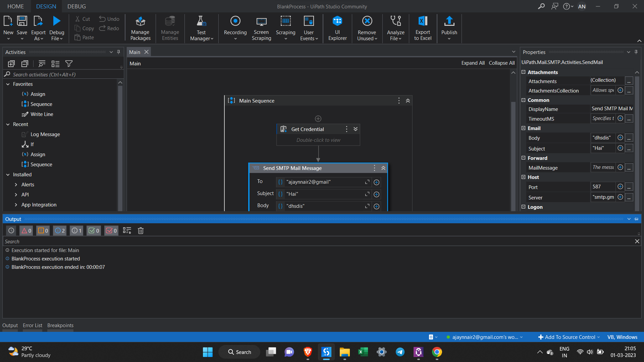This screenshot has width=644, height=362.
Task: Click Collapse All in designer
Action: pyautogui.click(x=501, y=63)
